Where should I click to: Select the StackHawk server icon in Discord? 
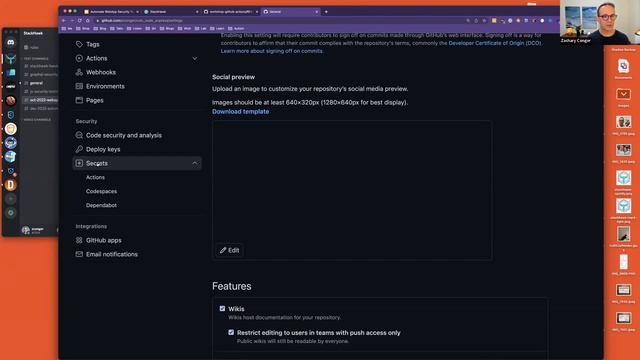coord(11,58)
